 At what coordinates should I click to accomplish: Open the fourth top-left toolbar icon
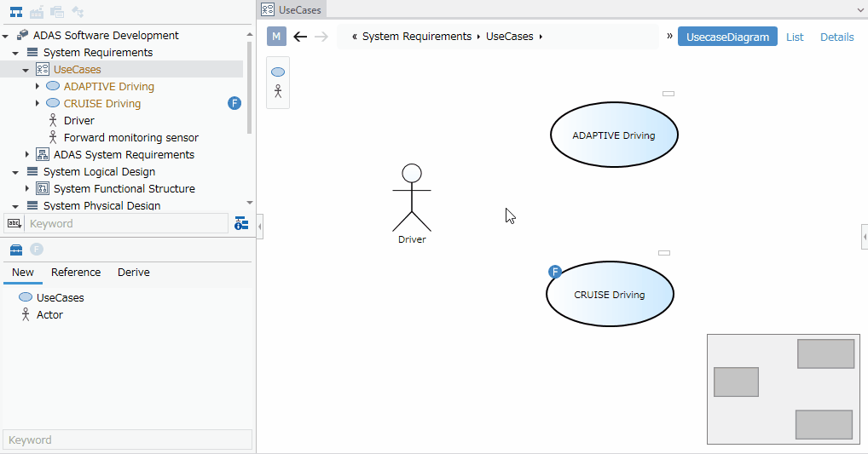coord(78,12)
